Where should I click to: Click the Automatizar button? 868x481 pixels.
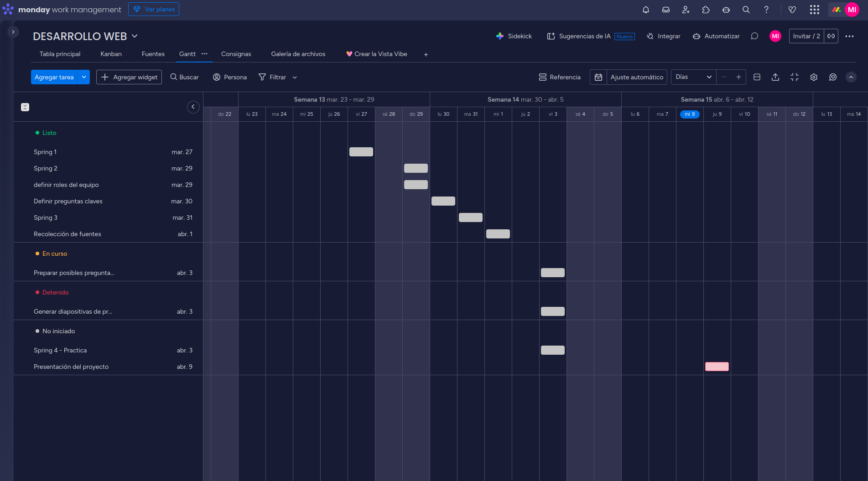[x=716, y=36]
